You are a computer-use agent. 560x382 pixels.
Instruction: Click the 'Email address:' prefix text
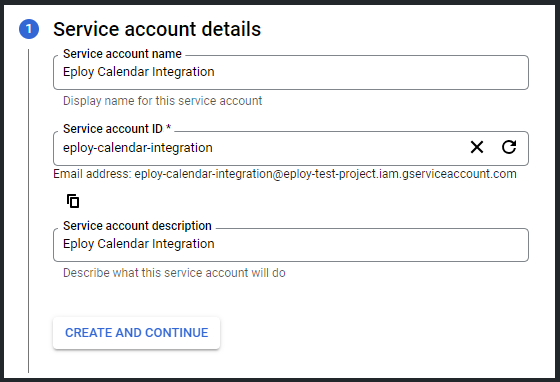coord(92,174)
